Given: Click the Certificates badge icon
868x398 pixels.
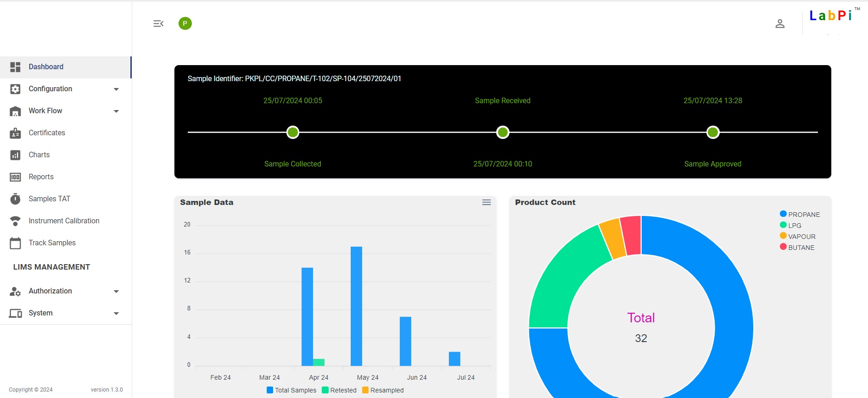Looking at the screenshot, I should click(15, 133).
